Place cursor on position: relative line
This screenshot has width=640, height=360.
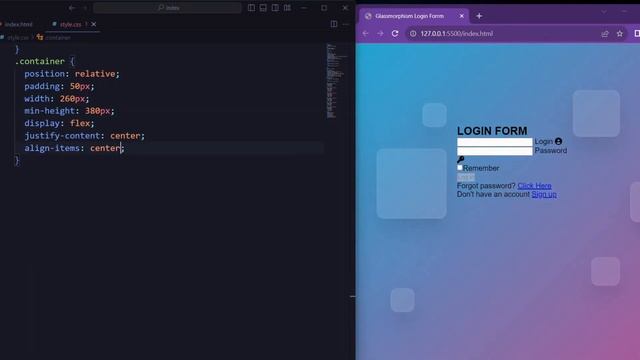72,74
